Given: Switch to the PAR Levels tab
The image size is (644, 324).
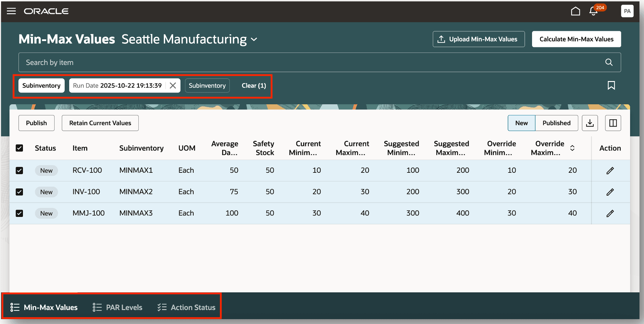Looking at the screenshot, I should click(x=124, y=307).
